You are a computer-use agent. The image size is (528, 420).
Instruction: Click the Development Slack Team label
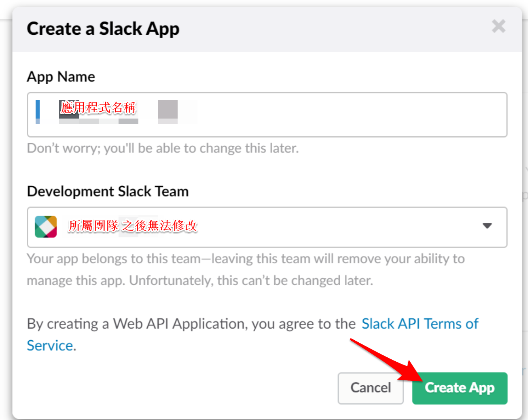108,191
